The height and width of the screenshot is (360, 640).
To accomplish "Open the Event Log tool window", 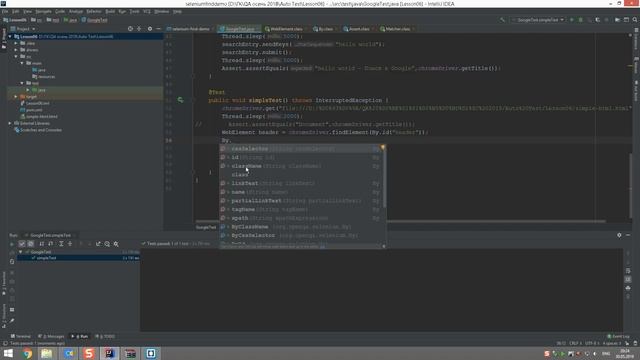I will point(618,336).
